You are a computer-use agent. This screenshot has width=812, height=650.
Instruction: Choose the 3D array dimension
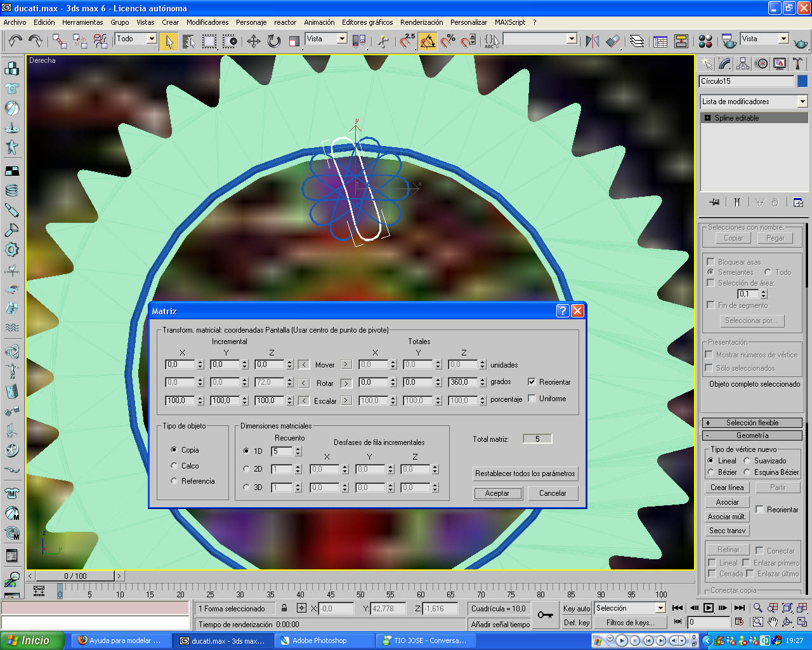tap(246, 487)
